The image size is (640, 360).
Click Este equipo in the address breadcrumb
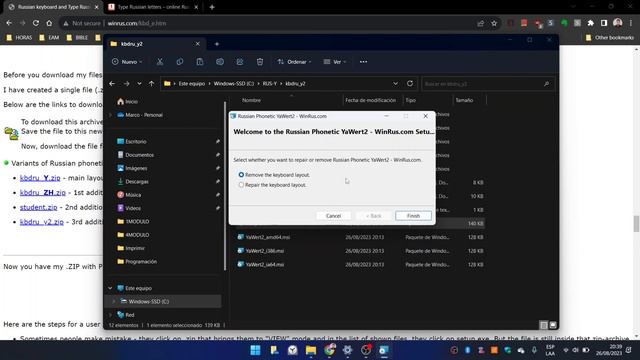point(191,83)
